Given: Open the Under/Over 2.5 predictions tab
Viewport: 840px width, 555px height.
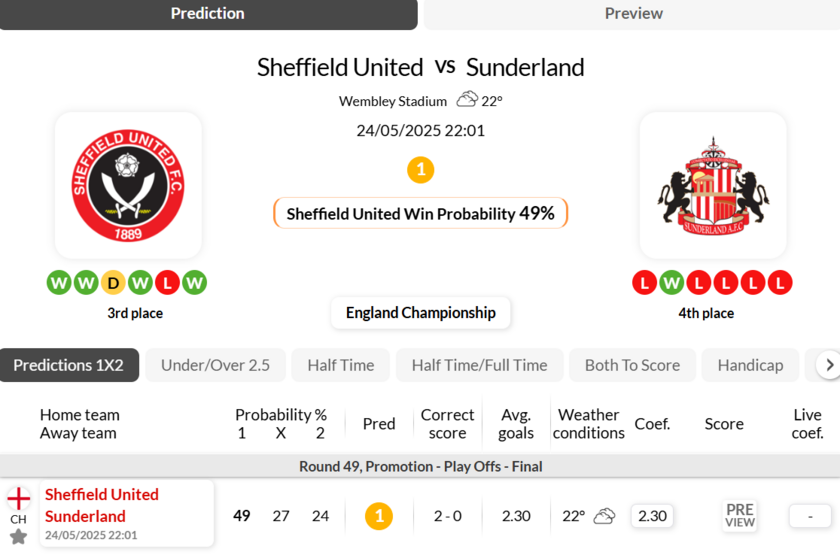Looking at the screenshot, I should pyautogui.click(x=215, y=365).
